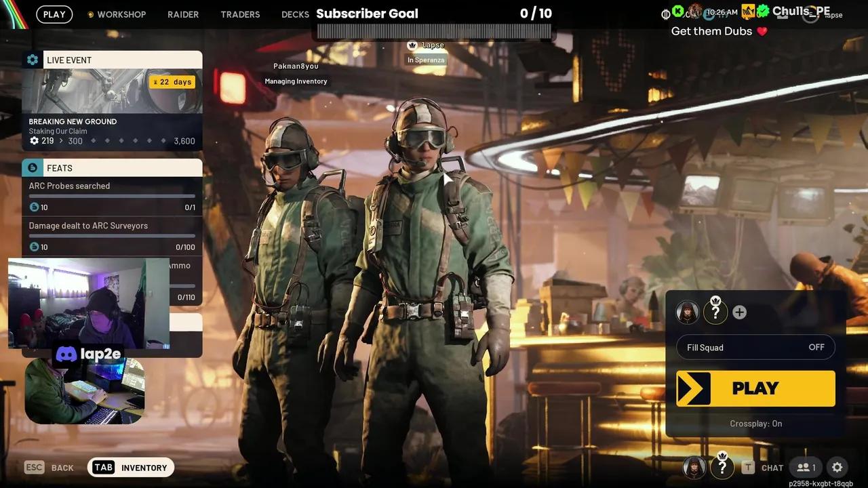Screen dimensions: 868x488
Task: Click the coin reward icon under ARC Probes
Action: coord(34,207)
